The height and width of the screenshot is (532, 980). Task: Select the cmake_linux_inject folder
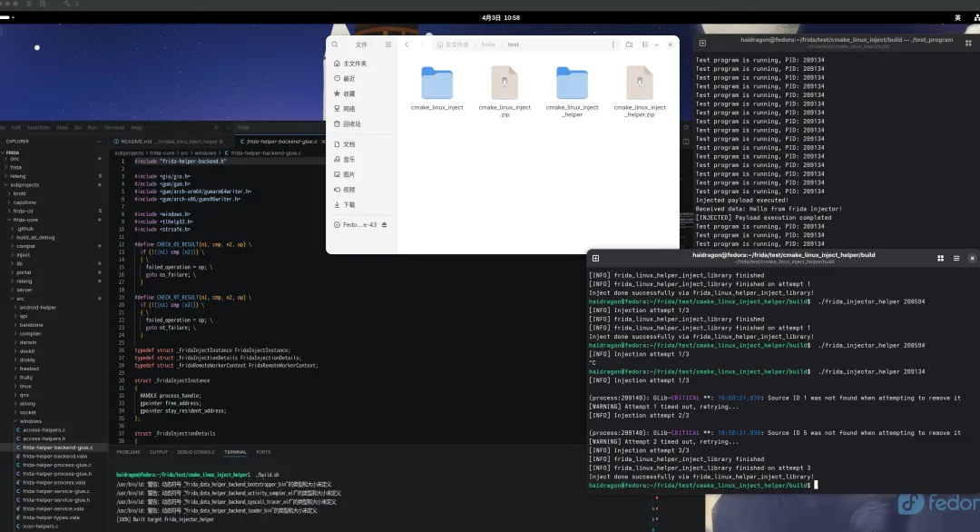coord(436,89)
